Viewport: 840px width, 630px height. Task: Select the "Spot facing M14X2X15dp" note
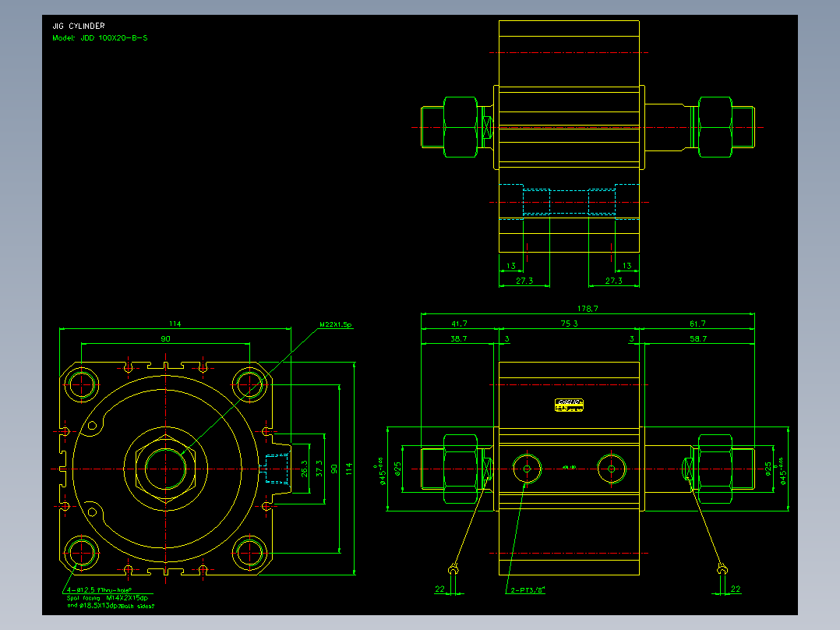(x=108, y=598)
